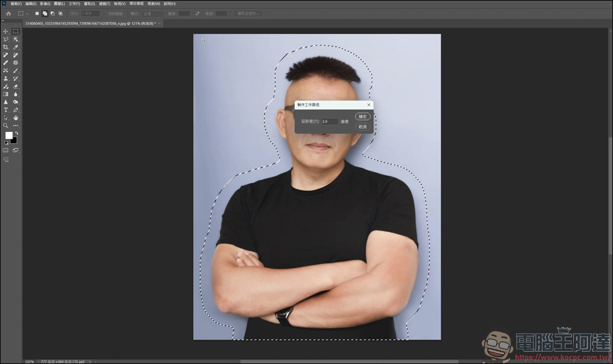Click the feather value field in options bar

click(91, 13)
